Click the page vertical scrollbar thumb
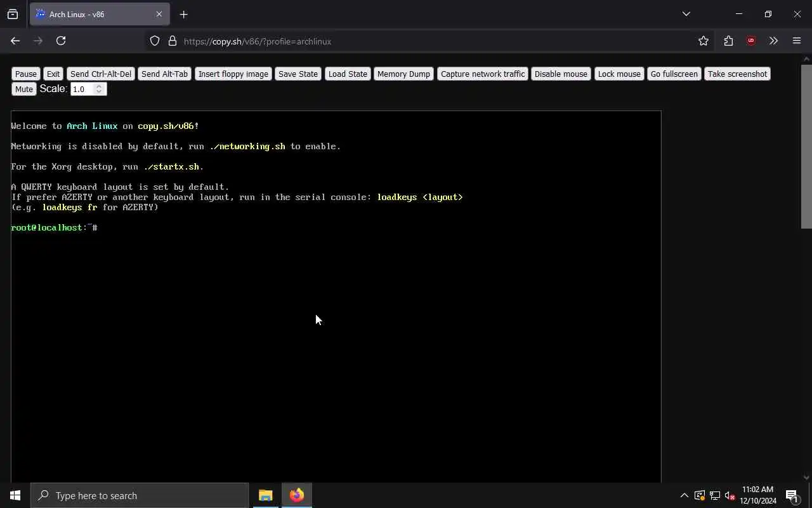 click(x=806, y=146)
